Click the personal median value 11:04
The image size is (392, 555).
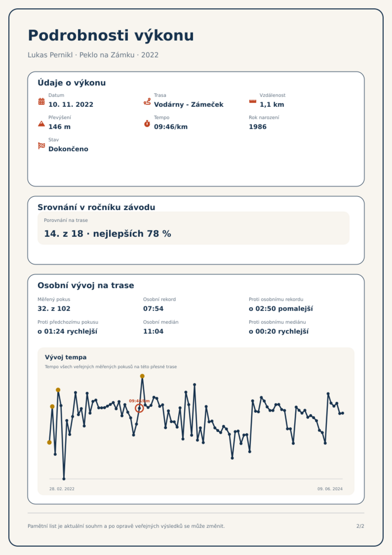point(153,331)
